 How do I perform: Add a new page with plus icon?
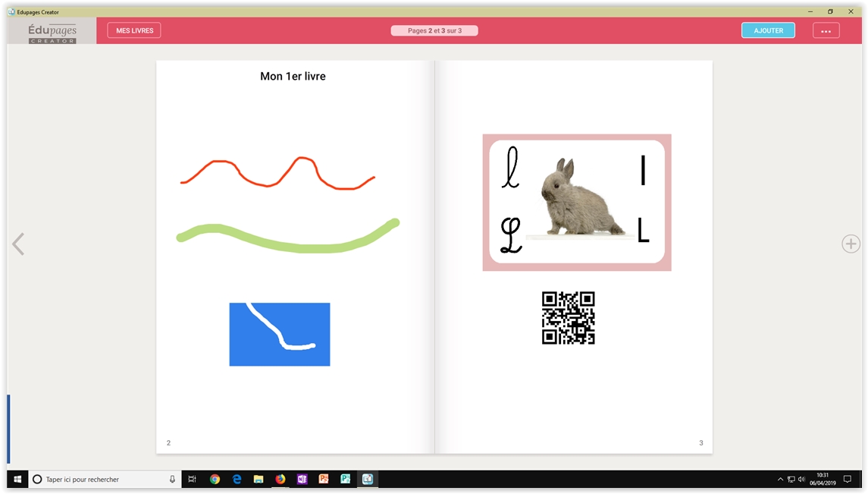851,244
